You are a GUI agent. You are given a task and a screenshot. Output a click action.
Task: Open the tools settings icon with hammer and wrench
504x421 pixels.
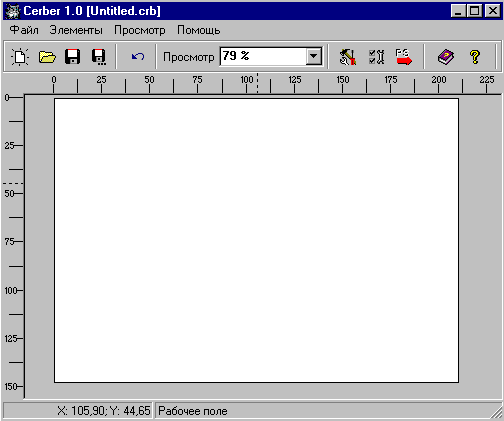[x=348, y=57]
